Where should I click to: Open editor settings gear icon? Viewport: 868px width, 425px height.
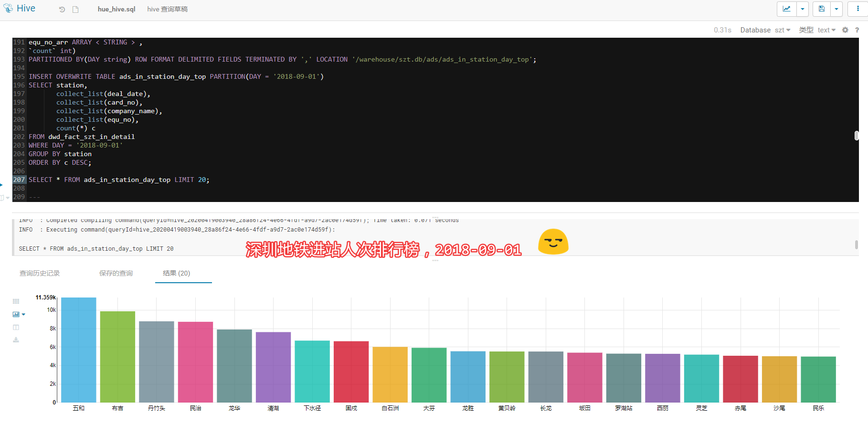(845, 30)
